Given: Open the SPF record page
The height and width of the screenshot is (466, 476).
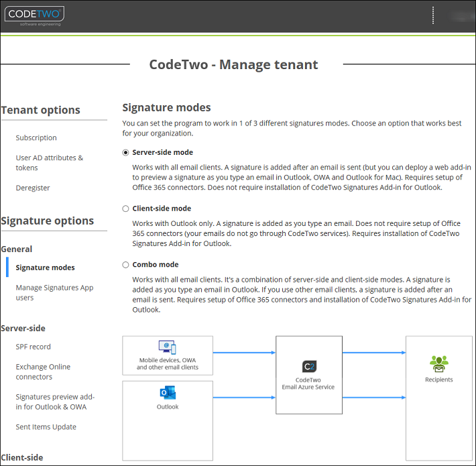Looking at the screenshot, I should click(x=33, y=347).
